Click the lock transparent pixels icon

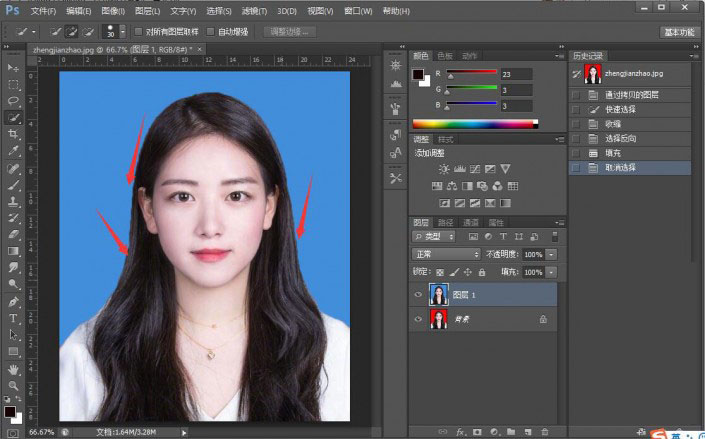click(x=441, y=272)
